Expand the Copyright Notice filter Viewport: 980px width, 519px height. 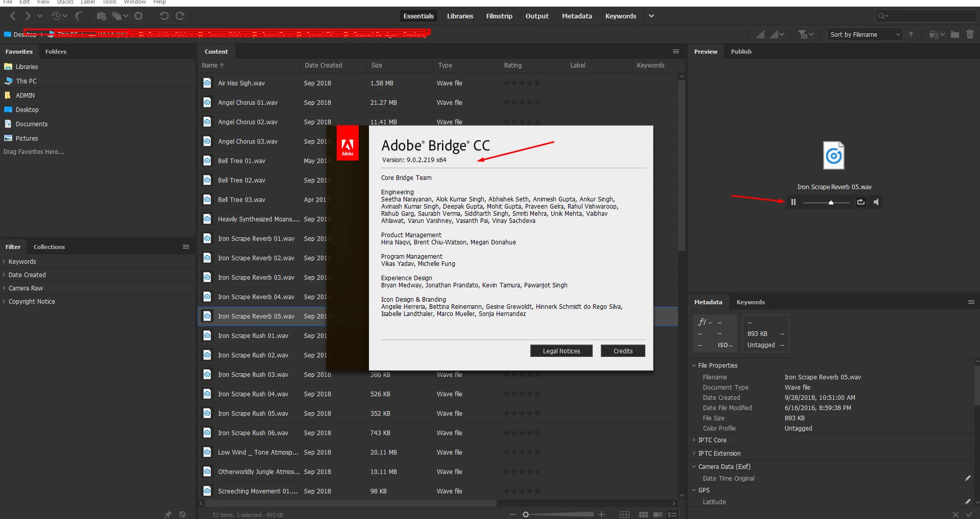pyautogui.click(x=4, y=301)
